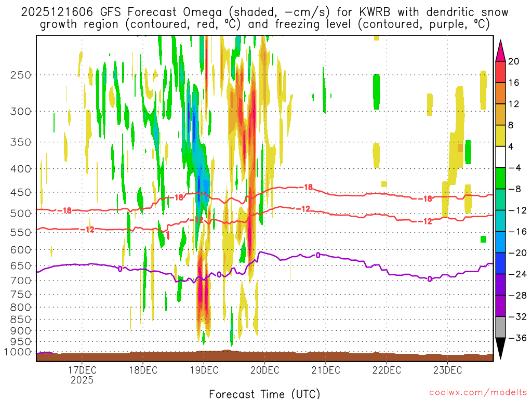Click the green colorbar swatch between -4 and -8
Image resolution: width=532 pixels, height=399 pixels.
click(x=500, y=178)
